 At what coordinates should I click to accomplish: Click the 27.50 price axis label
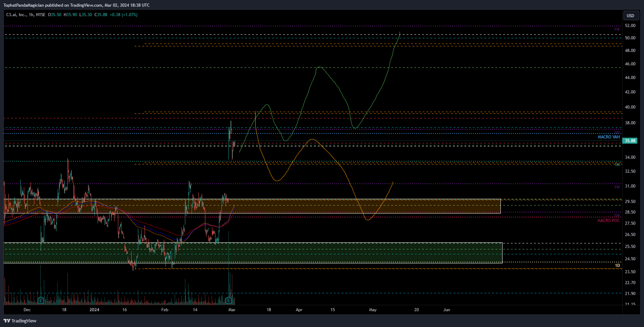click(x=630, y=223)
